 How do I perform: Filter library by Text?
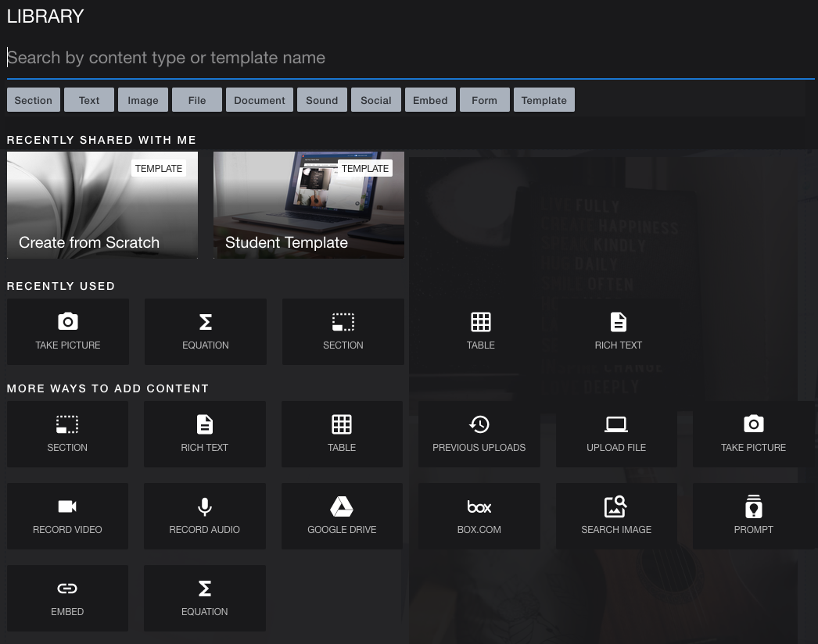89,99
